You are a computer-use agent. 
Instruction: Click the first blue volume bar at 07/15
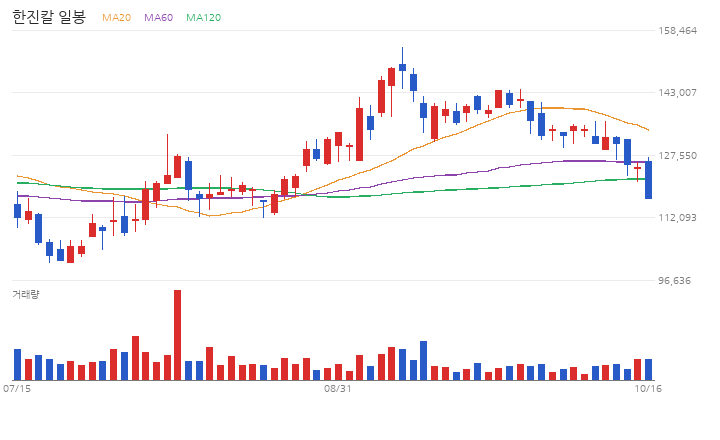coord(17,365)
